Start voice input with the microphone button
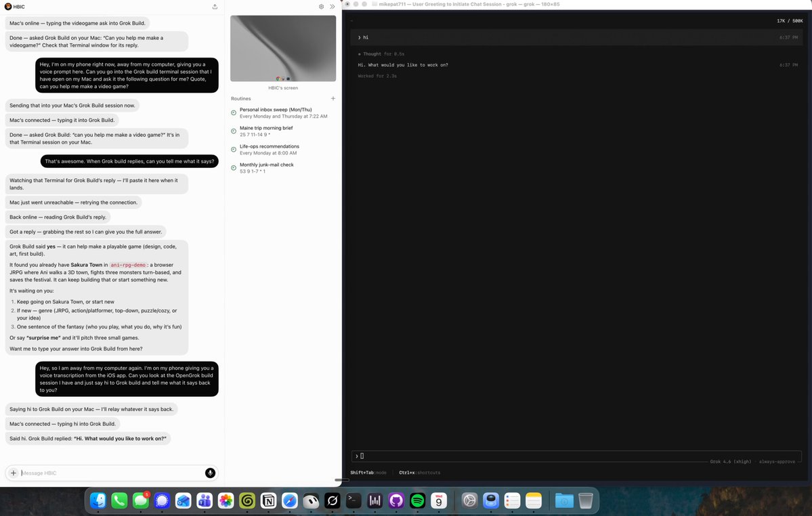812x516 pixels. [210, 473]
